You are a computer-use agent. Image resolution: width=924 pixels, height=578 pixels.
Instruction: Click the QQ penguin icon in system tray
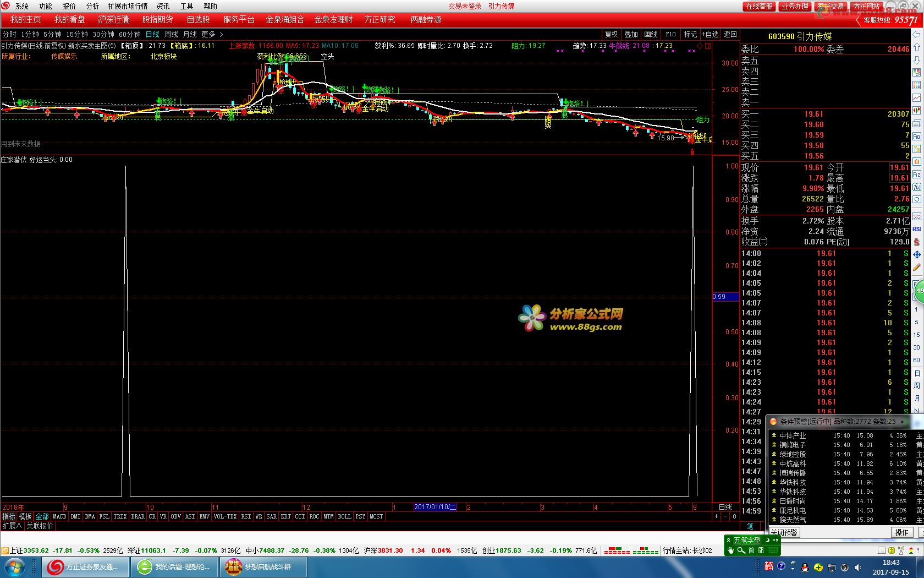805,567
